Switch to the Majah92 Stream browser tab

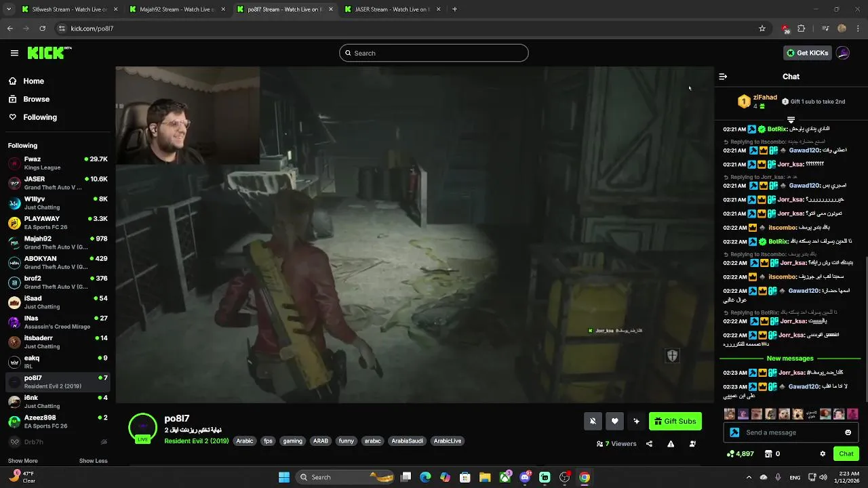pos(178,9)
